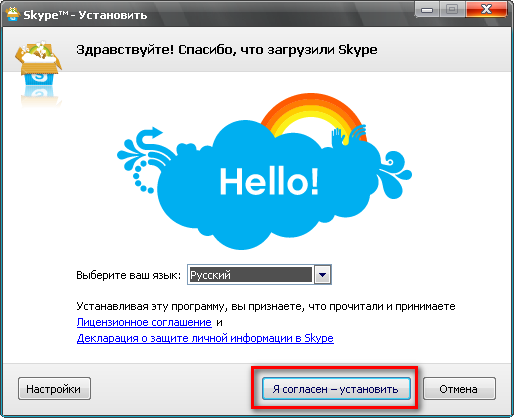The image size is (514, 418).
Task: Click the Выберите ваш язык label
Action: point(129,275)
